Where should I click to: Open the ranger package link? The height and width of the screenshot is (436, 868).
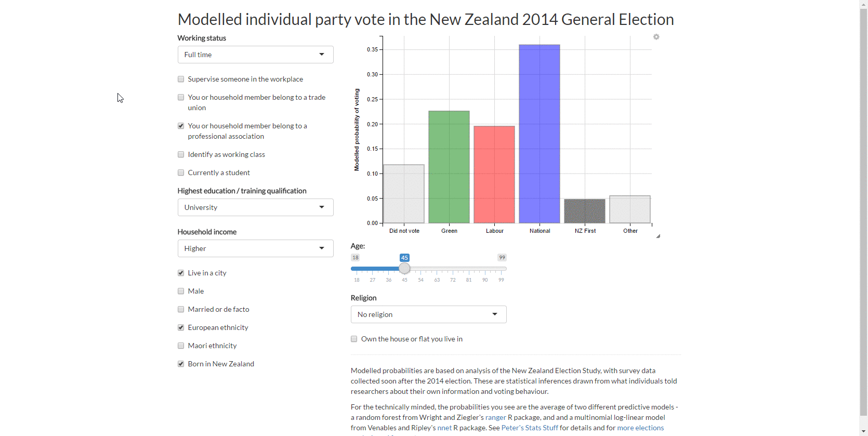click(495, 417)
